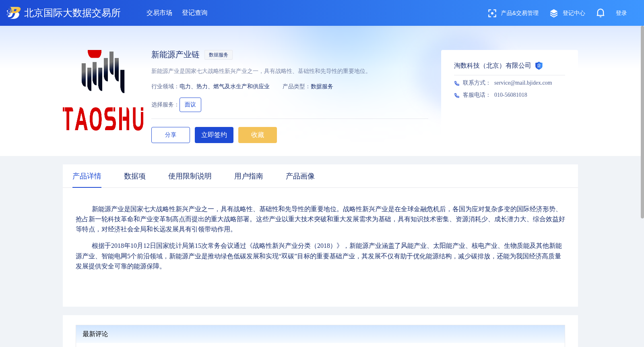Screen dimensions: 644x347
Task: Click the phone icon beside 联系方式
Action: (457, 83)
